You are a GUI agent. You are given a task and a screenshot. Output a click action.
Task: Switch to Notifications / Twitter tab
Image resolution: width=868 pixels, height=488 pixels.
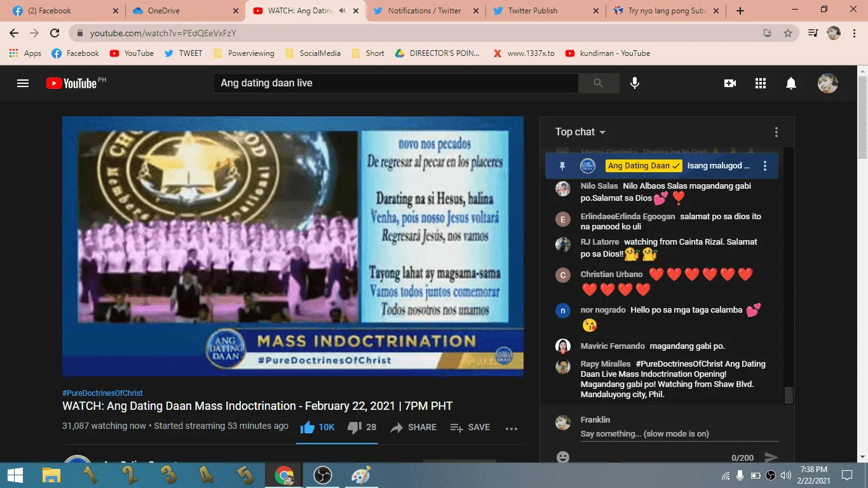coord(424,11)
